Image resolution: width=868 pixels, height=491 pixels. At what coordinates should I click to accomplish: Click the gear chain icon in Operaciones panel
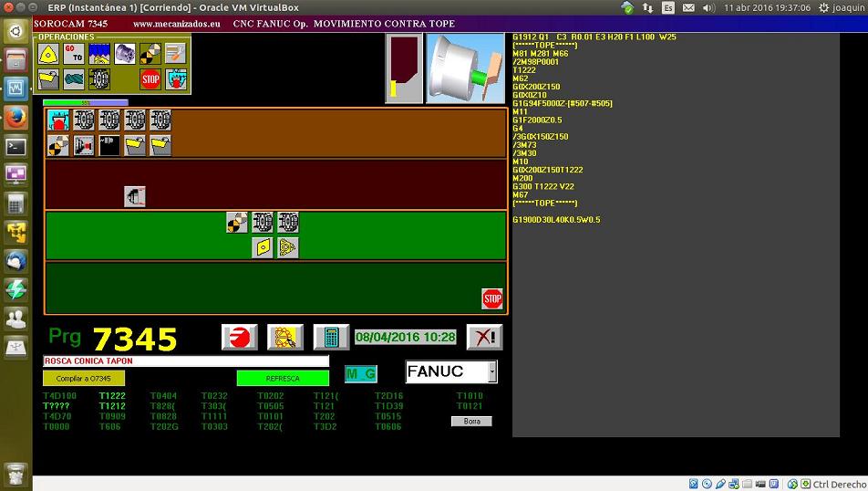pos(99,79)
